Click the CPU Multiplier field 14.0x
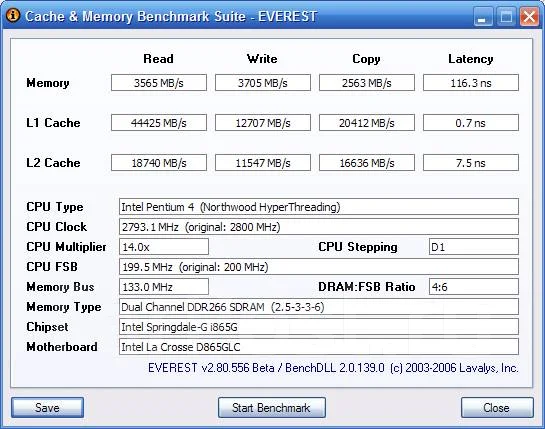The height and width of the screenshot is (429, 545). (x=164, y=247)
